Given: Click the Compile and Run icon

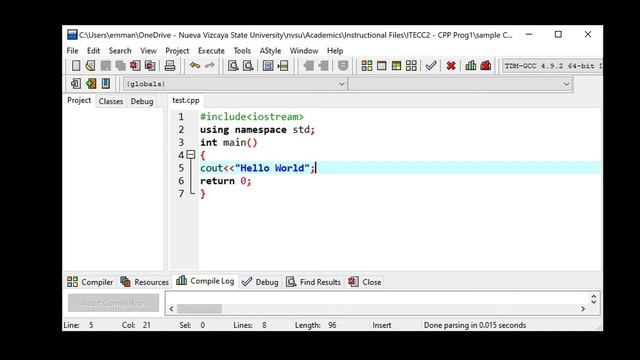Looking at the screenshot, I should (x=396, y=66).
